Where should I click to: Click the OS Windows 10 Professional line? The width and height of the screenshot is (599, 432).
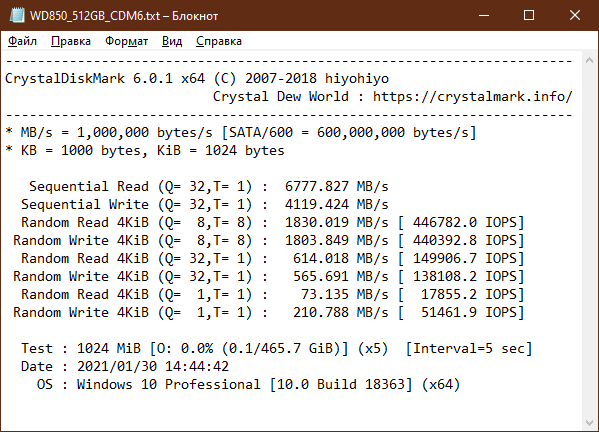(248, 384)
